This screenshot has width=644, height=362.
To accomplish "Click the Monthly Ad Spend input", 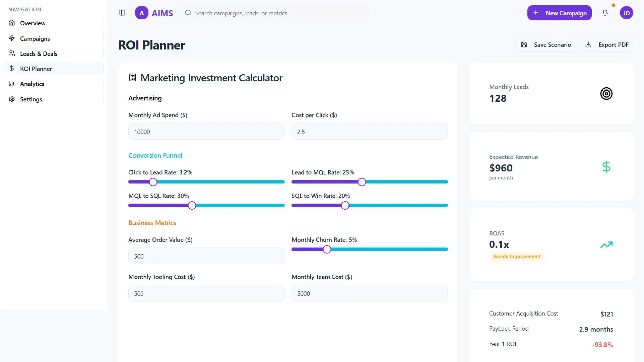I will (x=207, y=131).
